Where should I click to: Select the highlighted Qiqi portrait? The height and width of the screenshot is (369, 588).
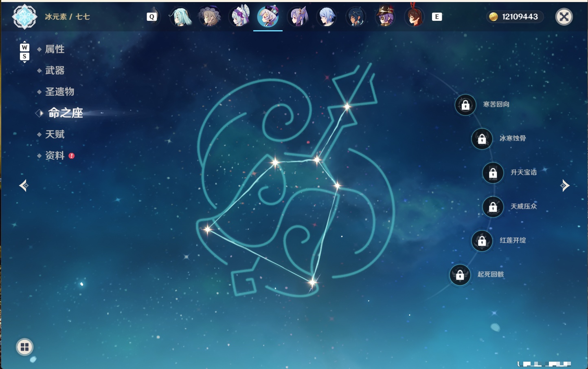(x=268, y=17)
